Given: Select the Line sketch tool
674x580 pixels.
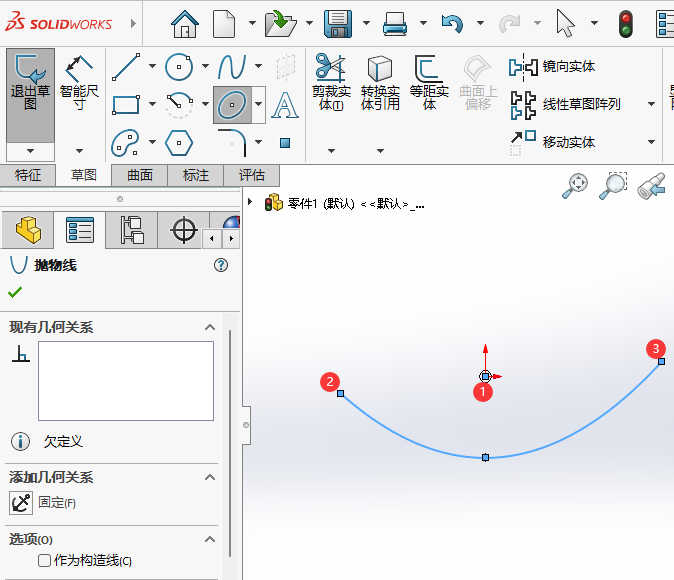Looking at the screenshot, I should pyautogui.click(x=126, y=67).
